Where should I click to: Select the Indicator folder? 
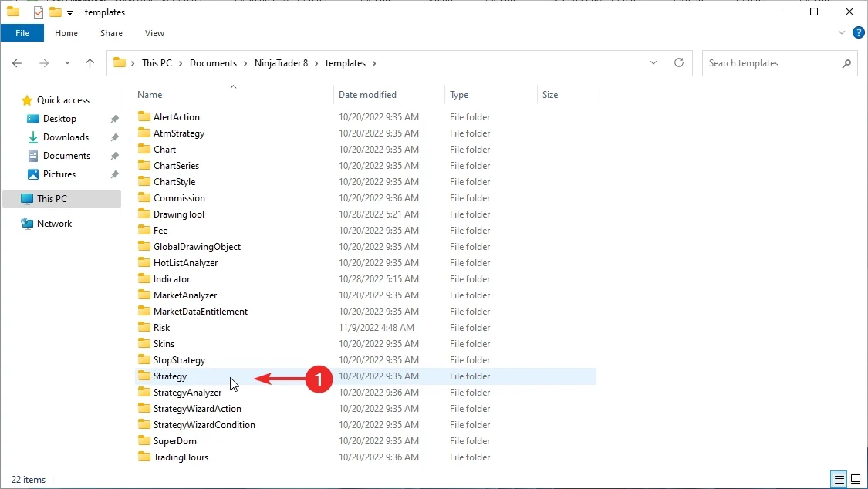[x=171, y=279]
